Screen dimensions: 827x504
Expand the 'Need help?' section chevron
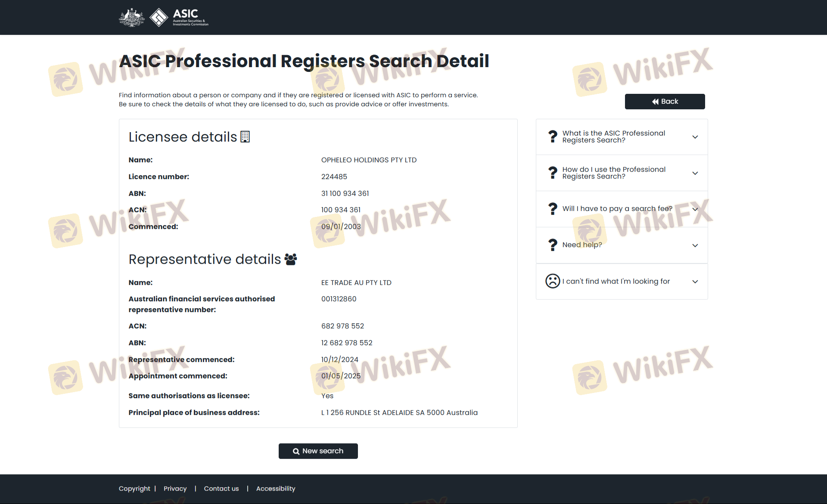pos(695,245)
